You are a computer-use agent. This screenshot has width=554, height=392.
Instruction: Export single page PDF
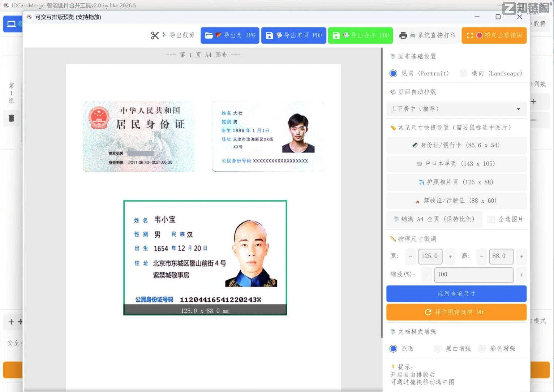293,35
